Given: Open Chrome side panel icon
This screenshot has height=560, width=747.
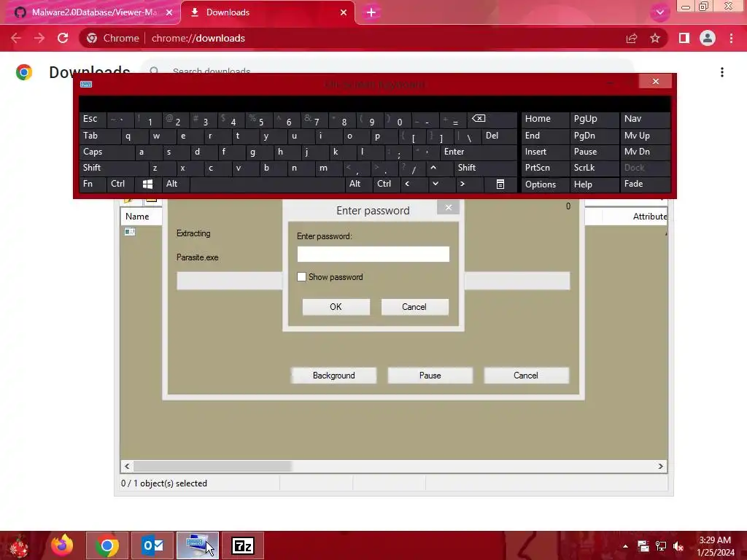Looking at the screenshot, I should (684, 38).
